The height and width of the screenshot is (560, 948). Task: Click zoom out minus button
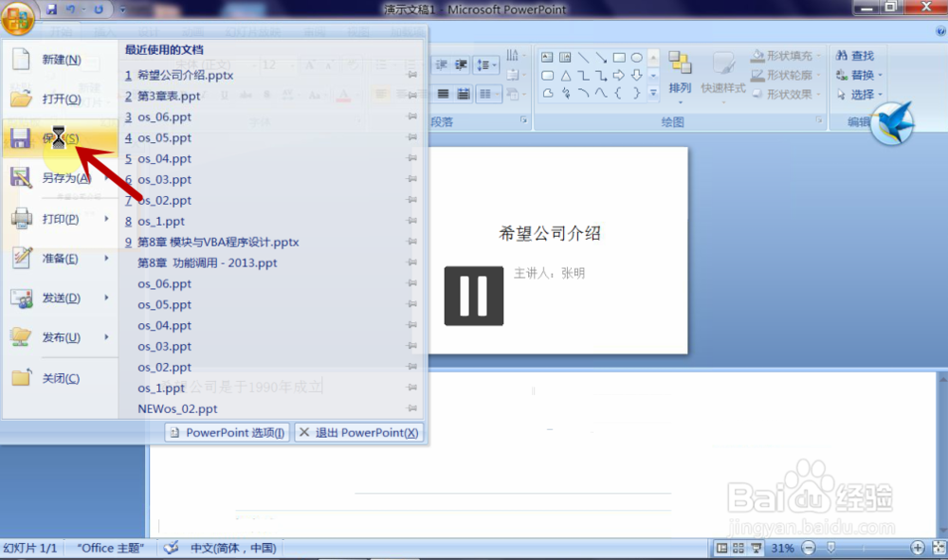809,548
